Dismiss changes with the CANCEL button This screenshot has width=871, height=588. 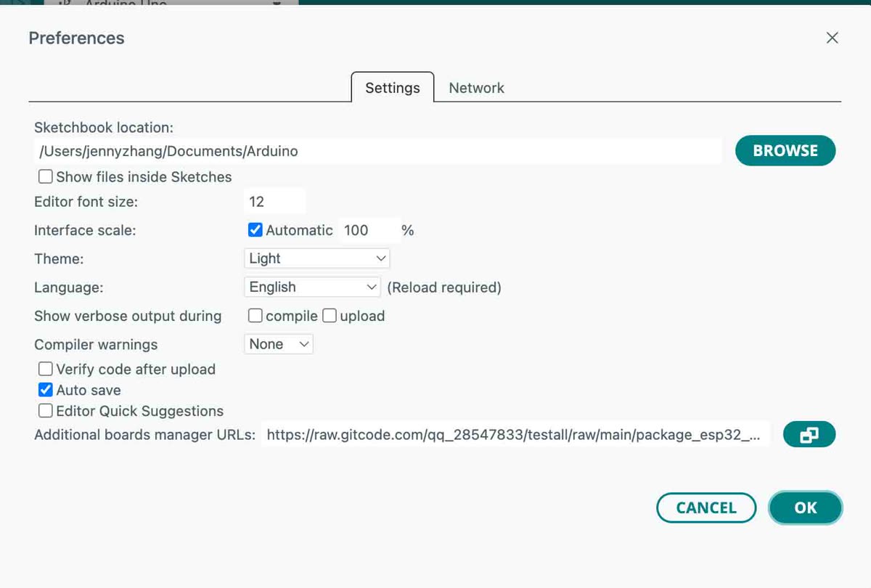click(x=706, y=508)
